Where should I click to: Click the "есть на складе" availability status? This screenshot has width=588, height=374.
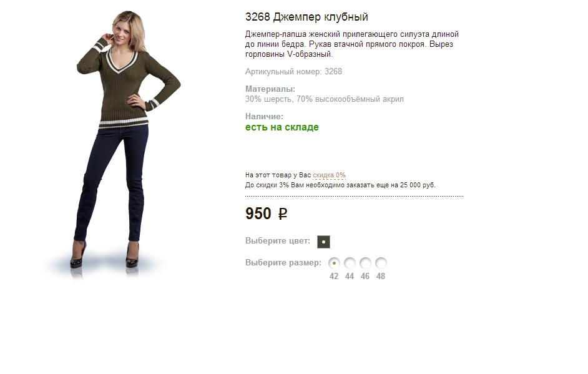pyautogui.click(x=282, y=127)
